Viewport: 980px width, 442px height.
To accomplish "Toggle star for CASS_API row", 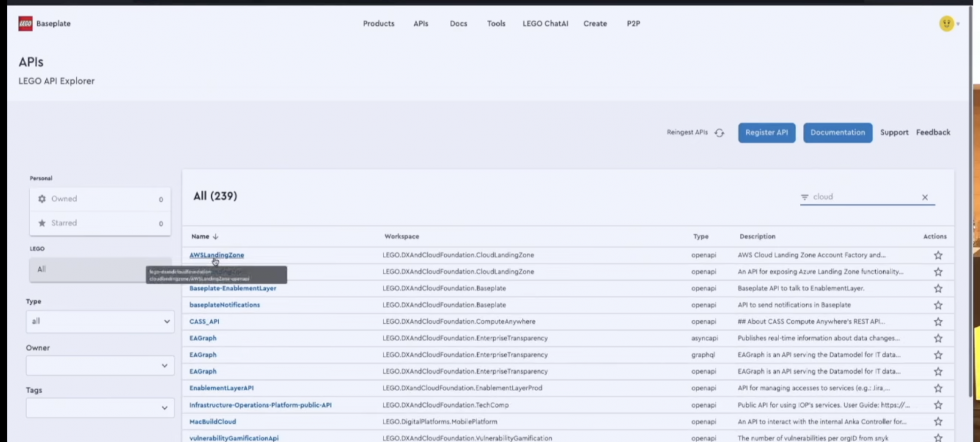I will pos(938,322).
